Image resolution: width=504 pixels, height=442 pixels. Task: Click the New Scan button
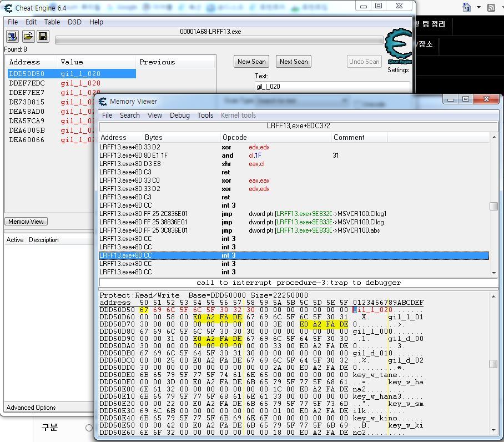251,62
